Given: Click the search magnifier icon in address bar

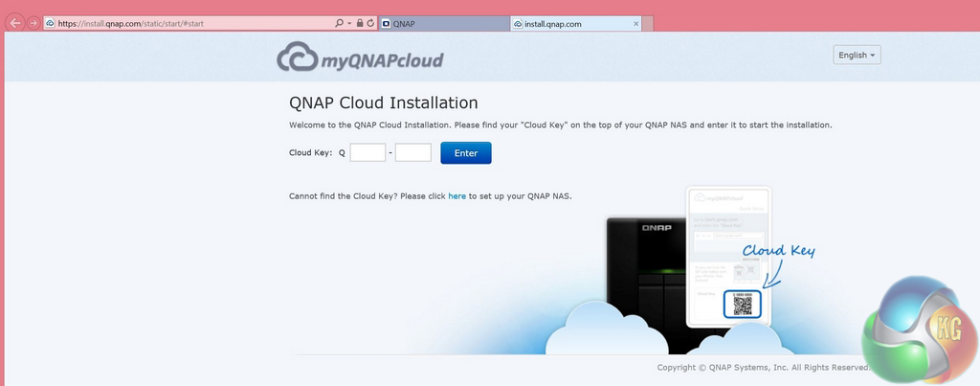Looking at the screenshot, I should 339,23.
